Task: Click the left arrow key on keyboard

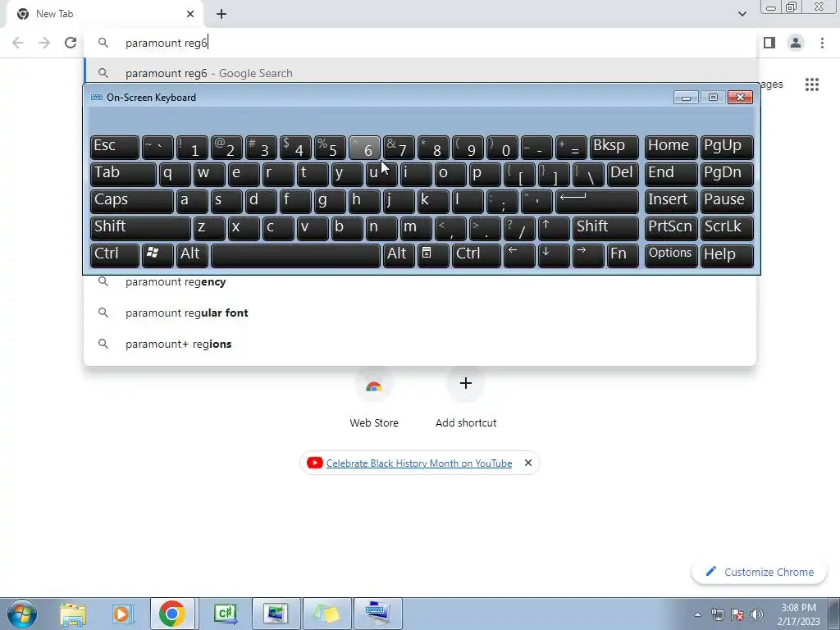Action: tap(519, 255)
